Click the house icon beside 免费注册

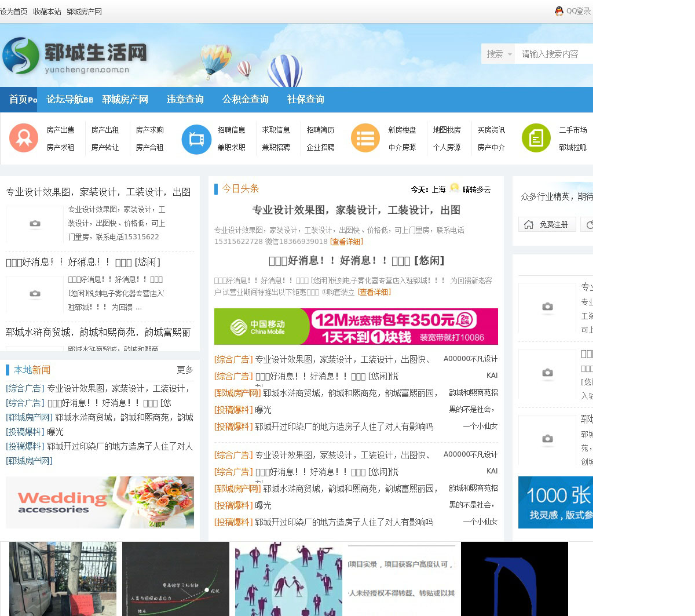point(529,225)
